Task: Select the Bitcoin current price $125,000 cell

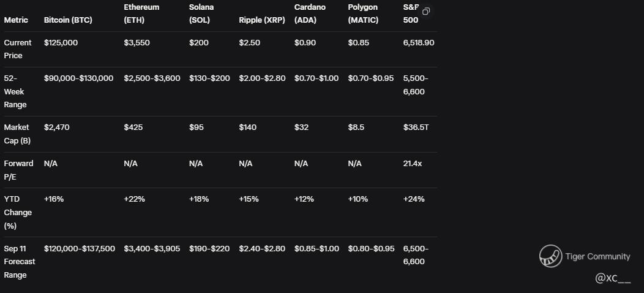Action: point(61,43)
